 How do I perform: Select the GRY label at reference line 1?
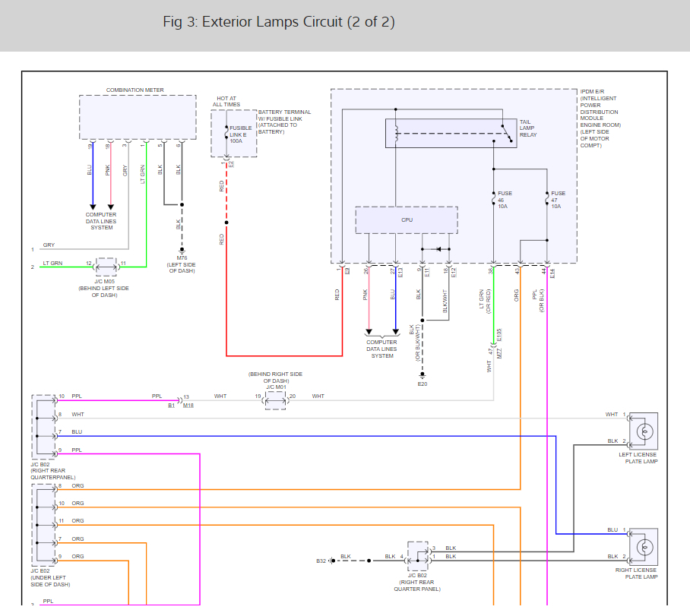point(49,245)
